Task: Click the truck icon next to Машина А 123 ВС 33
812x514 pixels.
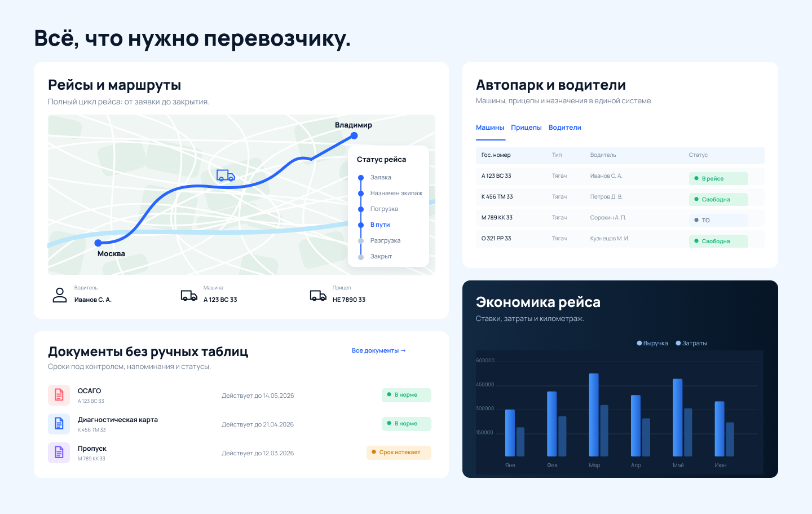Action: point(189,296)
